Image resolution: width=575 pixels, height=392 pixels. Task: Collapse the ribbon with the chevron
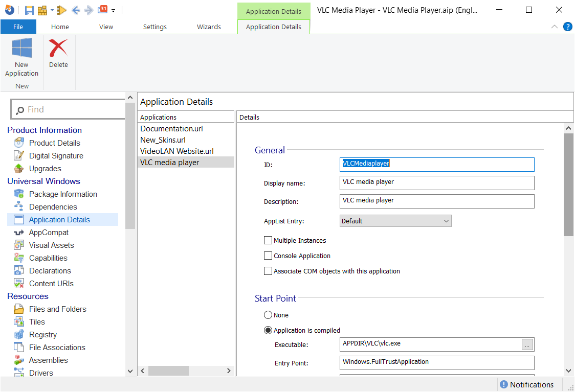click(x=555, y=27)
